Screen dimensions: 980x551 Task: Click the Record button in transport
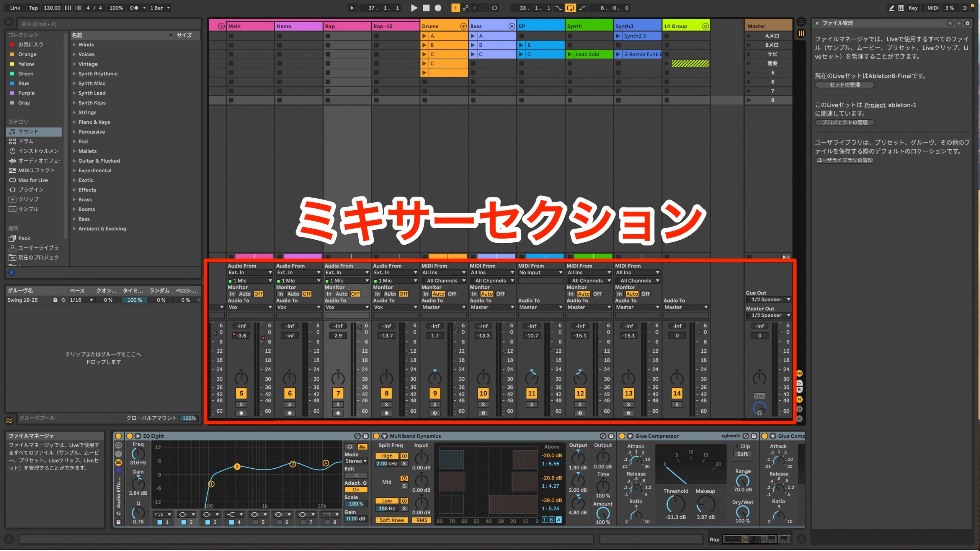click(x=438, y=8)
